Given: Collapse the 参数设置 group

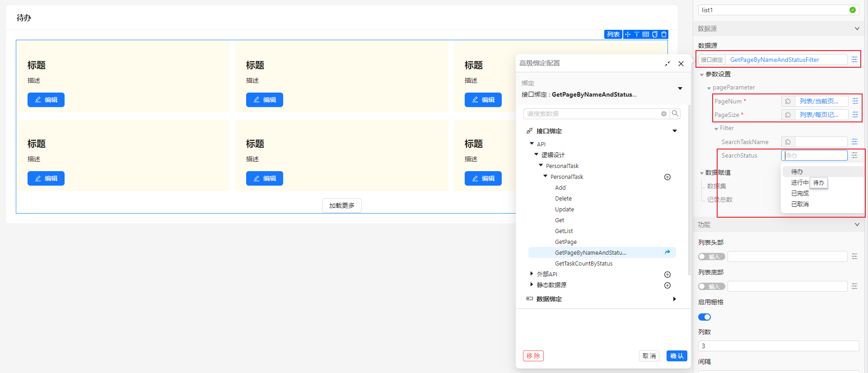Looking at the screenshot, I should [x=701, y=75].
